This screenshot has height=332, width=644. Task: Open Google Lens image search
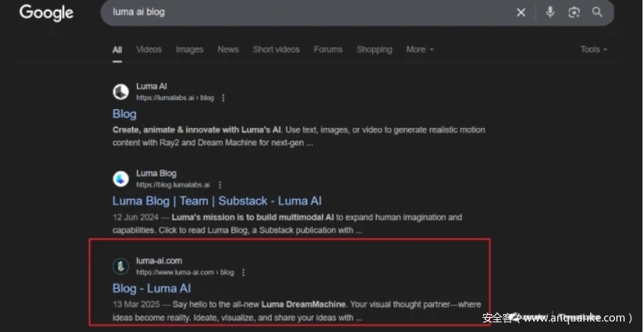574,12
